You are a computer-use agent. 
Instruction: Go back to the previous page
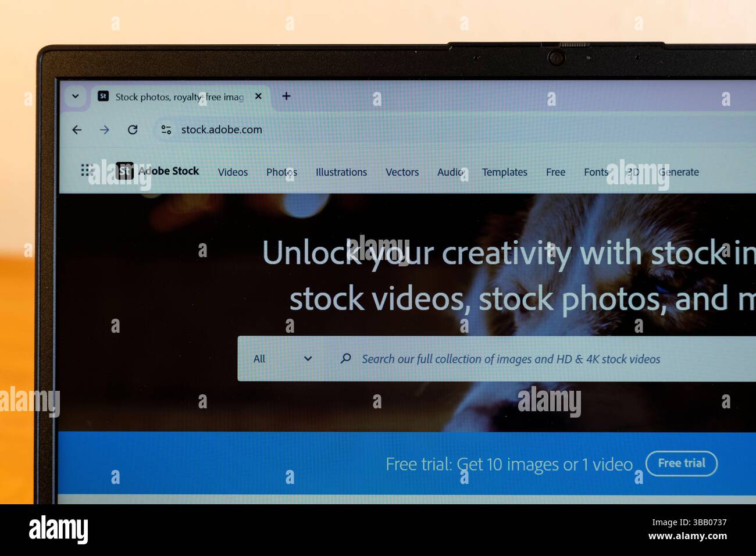coord(77,130)
